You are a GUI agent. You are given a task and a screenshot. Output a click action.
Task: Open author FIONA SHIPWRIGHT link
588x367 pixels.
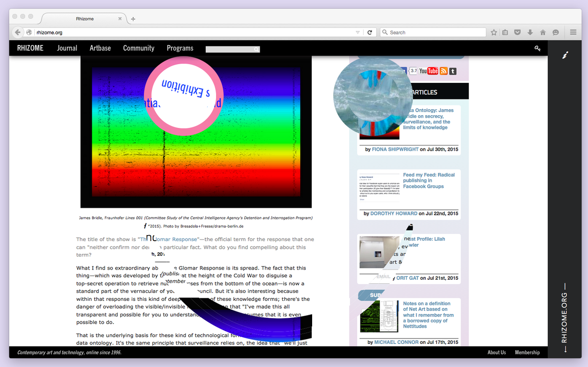pos(395,149)
